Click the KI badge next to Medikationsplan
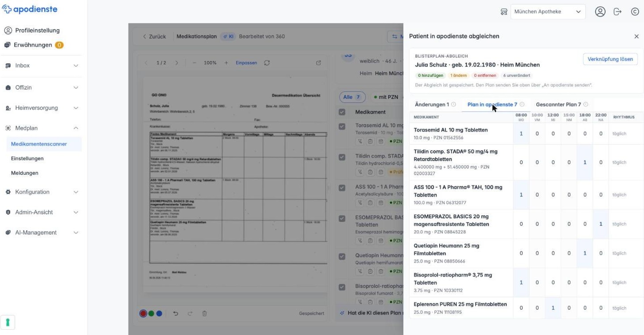Image resolution: width=644 pixels, height=335 pixels. tap(228, 36)
